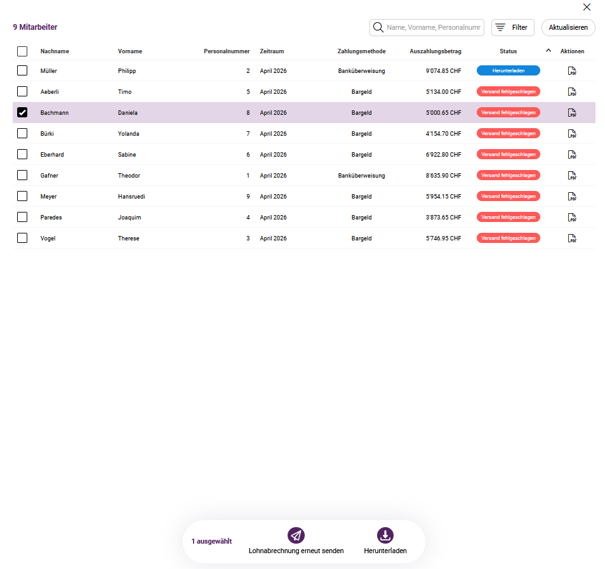
Task: Select first name Hansruedi cell
Action: click(132, 196)
